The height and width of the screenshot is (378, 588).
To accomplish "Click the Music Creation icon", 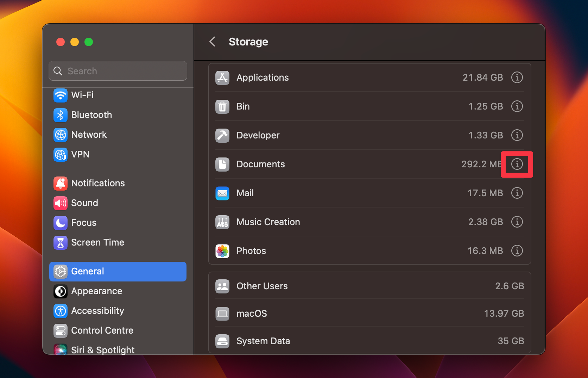I will point(222,222).
